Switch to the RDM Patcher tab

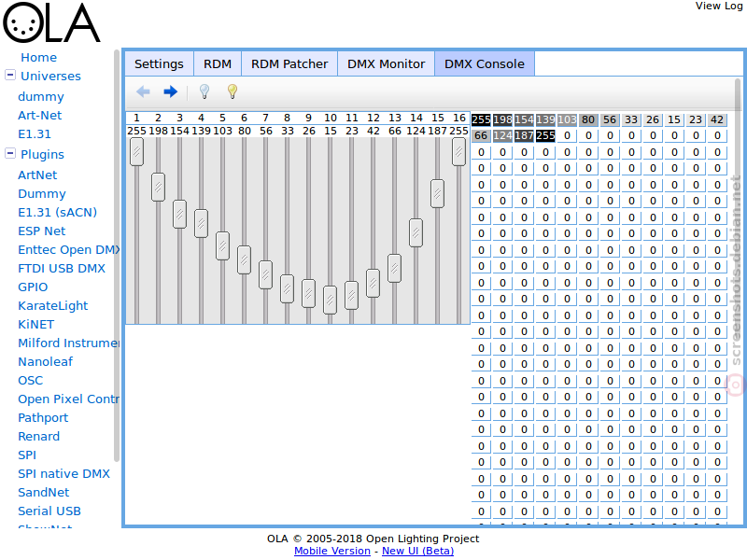tap(289, 63)
